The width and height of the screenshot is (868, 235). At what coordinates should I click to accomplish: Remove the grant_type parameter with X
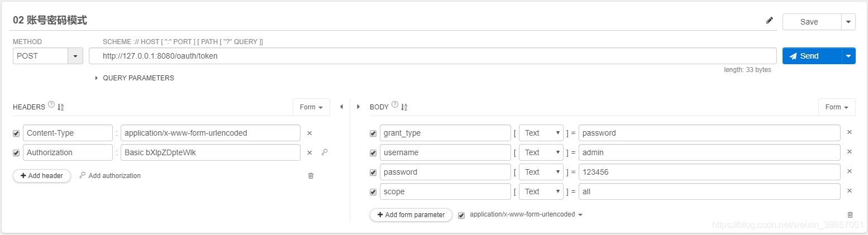850,132
